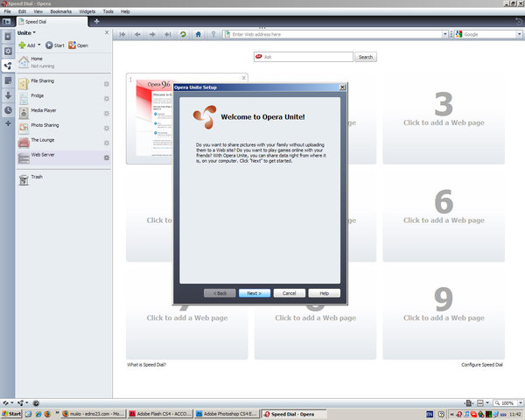Open the View menu
The width and height of the screenshot is (525, 420).
coord(38,11)
